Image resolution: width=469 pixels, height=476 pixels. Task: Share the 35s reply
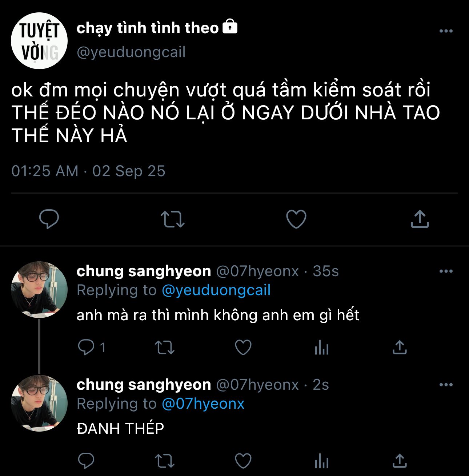point(400,347)
